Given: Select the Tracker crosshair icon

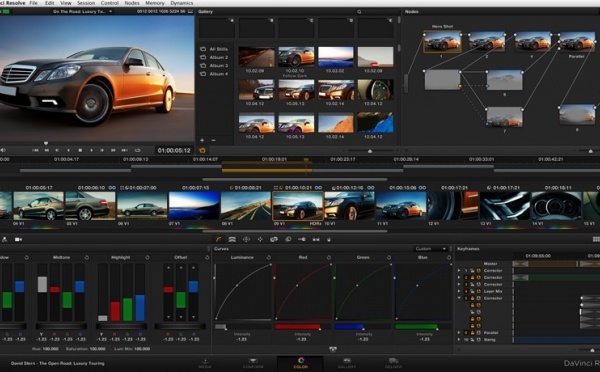Looking at the screenshot, I should pos(260,240).
